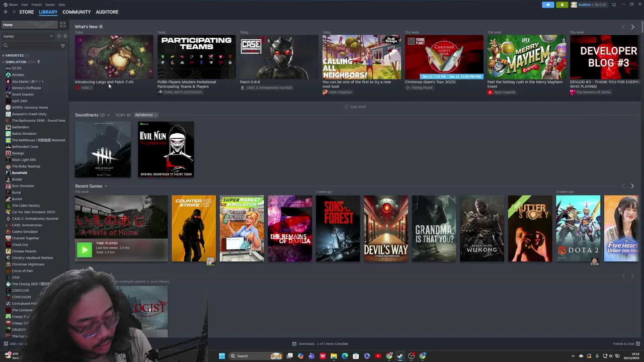Select The Cabin Factory in list

(26, 206)
